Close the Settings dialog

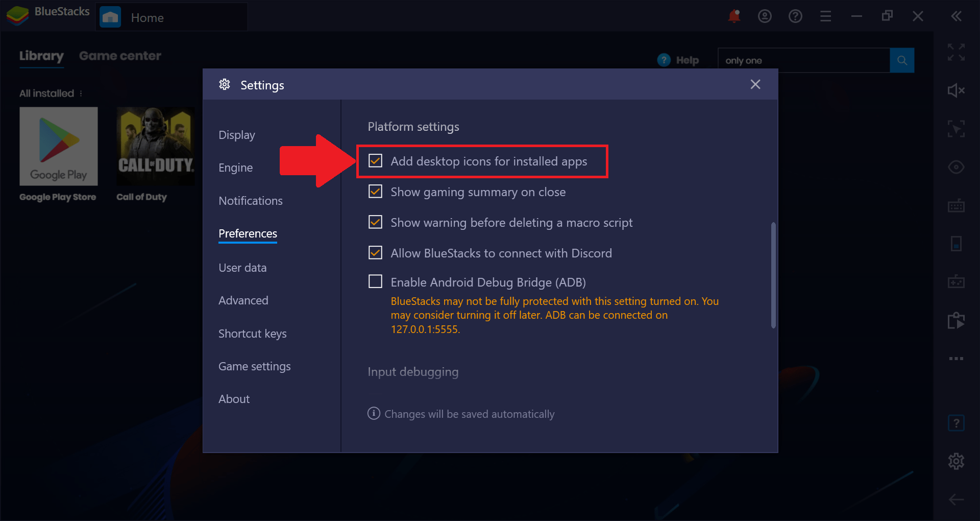pos(755,84)
